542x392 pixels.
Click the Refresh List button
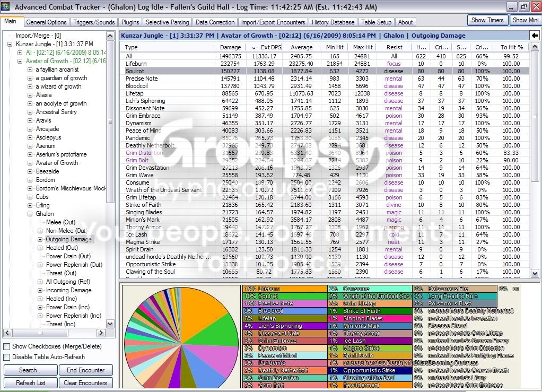[30, 383]
